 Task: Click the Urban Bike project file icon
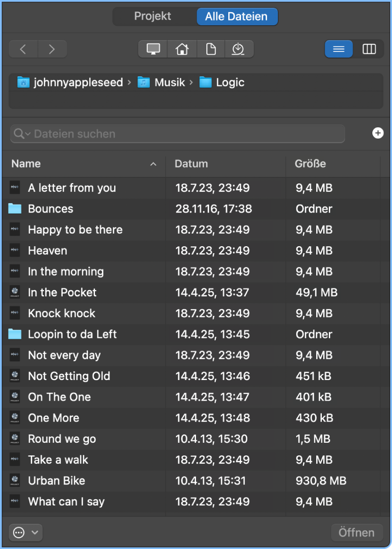tap(15, 481)
